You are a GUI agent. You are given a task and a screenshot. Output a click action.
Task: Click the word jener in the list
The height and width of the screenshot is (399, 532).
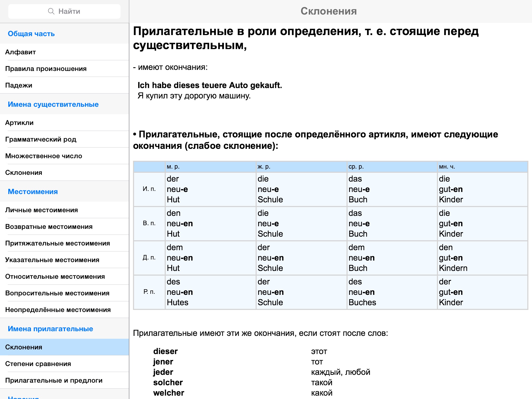[x=163, y=362]
